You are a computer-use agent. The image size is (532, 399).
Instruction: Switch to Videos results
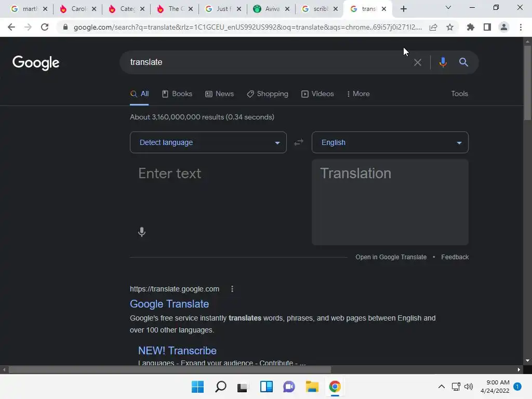[317, 94]
